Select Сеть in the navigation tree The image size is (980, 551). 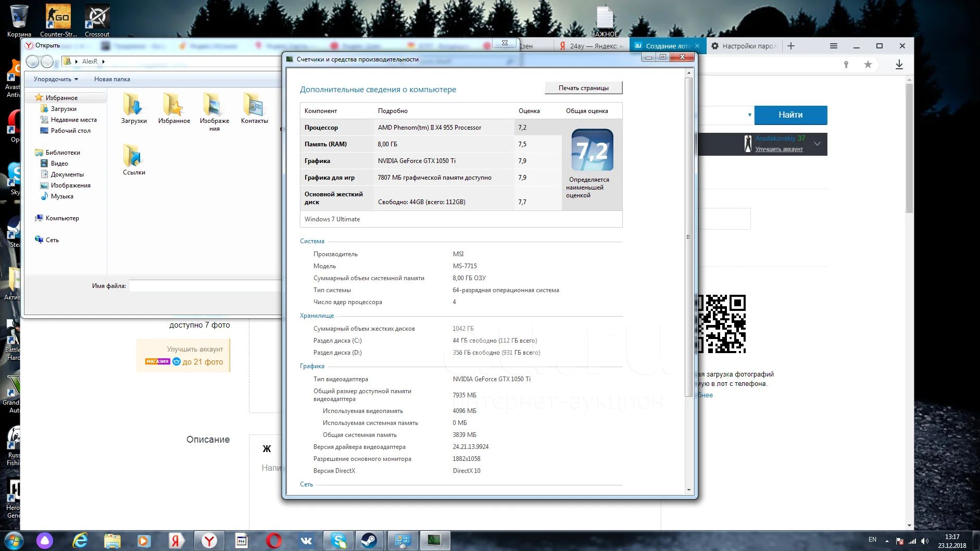click(52, 240)
